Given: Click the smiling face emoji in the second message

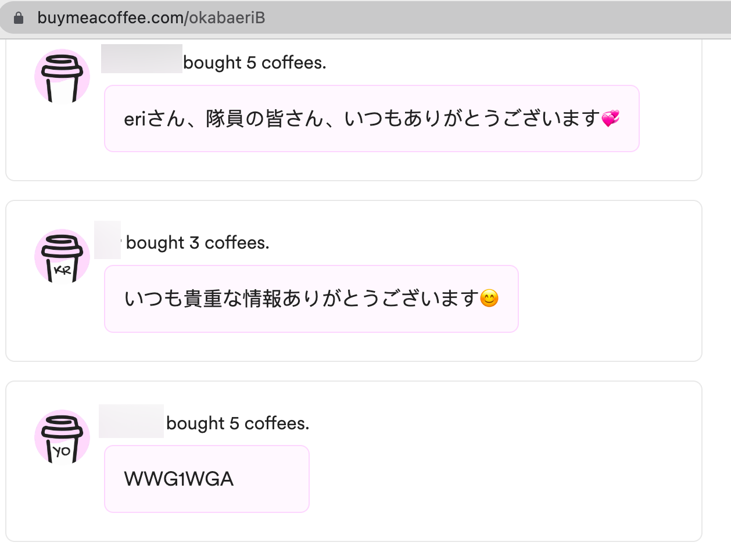Looking at the screenshot, I should (489, 299).
